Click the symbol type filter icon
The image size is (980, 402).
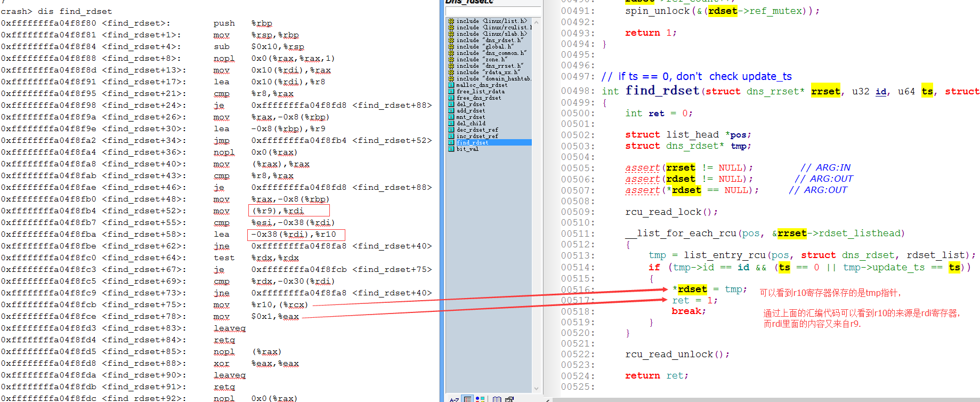480,399
